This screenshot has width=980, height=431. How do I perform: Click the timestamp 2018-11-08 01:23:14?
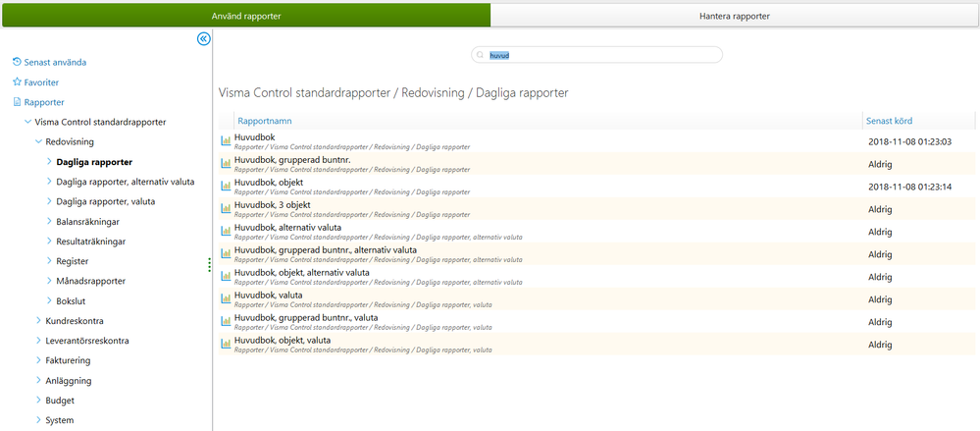(x=910, y=188)
